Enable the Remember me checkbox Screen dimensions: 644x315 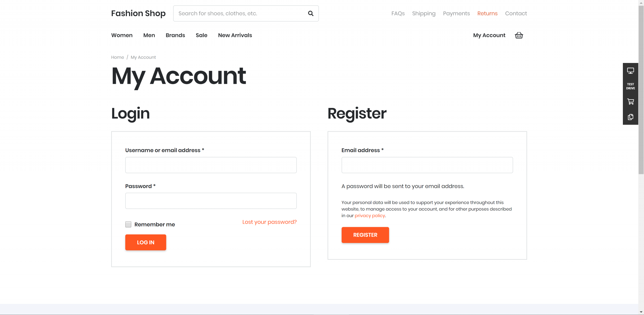pos(128,224)
